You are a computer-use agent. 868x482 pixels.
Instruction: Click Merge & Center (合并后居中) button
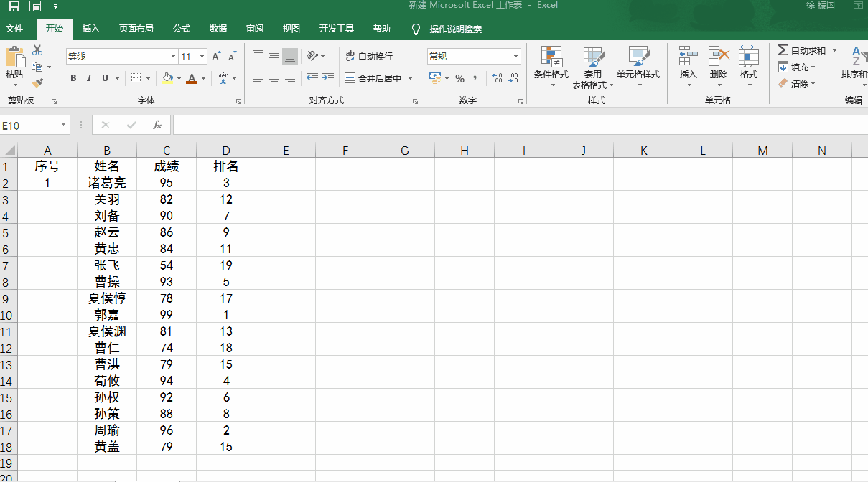[373, 78]
